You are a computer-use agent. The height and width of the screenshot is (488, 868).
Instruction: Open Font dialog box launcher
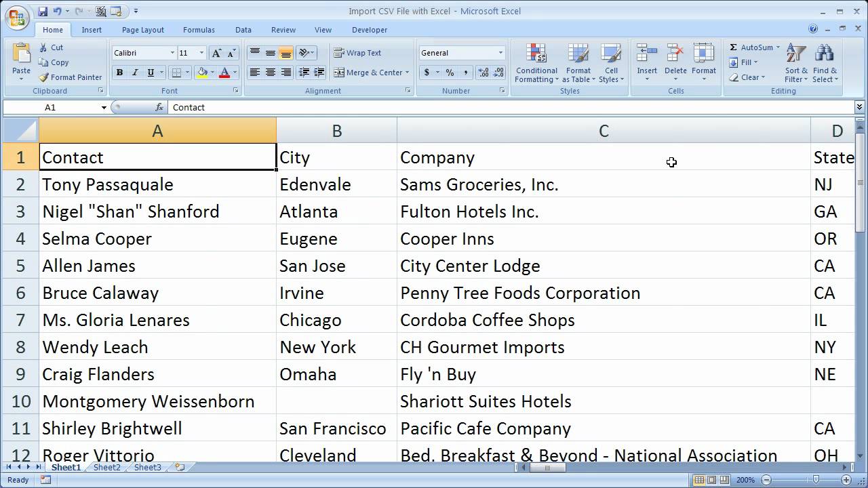[x=236, y=90]
